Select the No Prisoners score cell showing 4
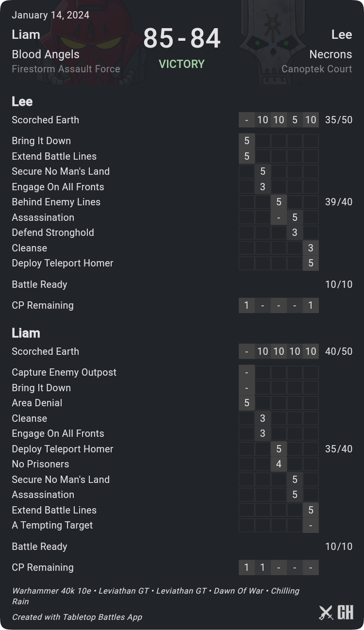The height and width of the screenshot is (630, 364). [279, 464]
